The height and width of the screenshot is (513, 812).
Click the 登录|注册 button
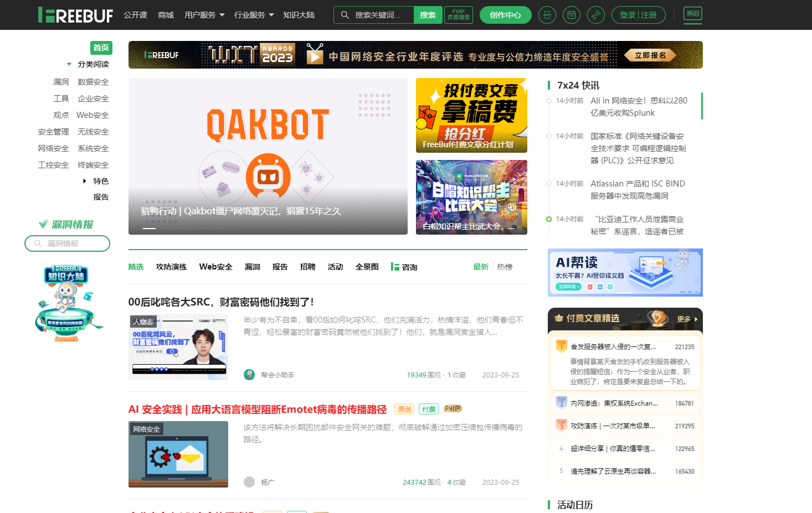[x=639, y=15]
